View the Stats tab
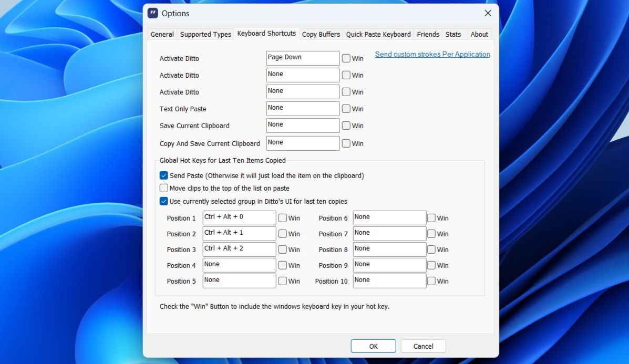 453,34
